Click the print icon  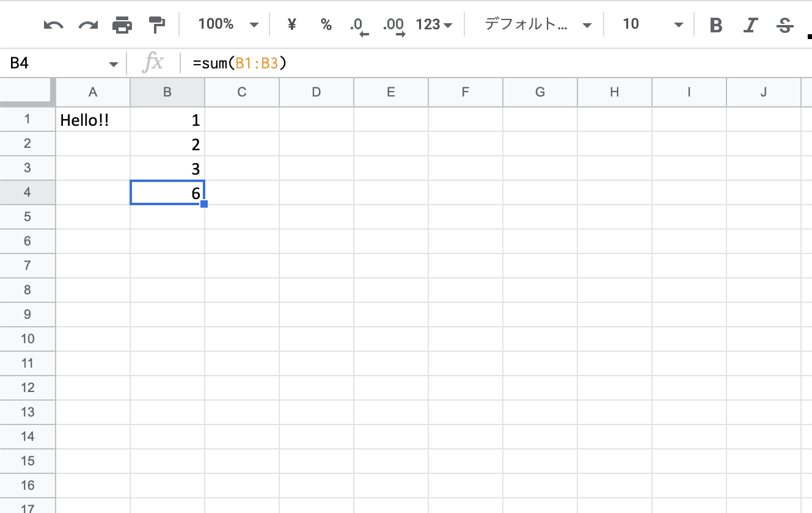[x=122, y=25]
